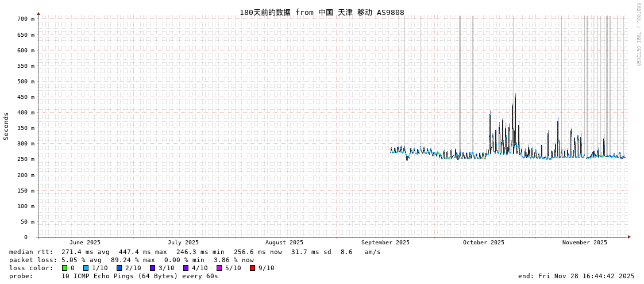Image resolution: width=644 pixels, height=284 pixels.
Task: Click the end timestamp Fri Nov 28 text
Action: coord(576,276)
